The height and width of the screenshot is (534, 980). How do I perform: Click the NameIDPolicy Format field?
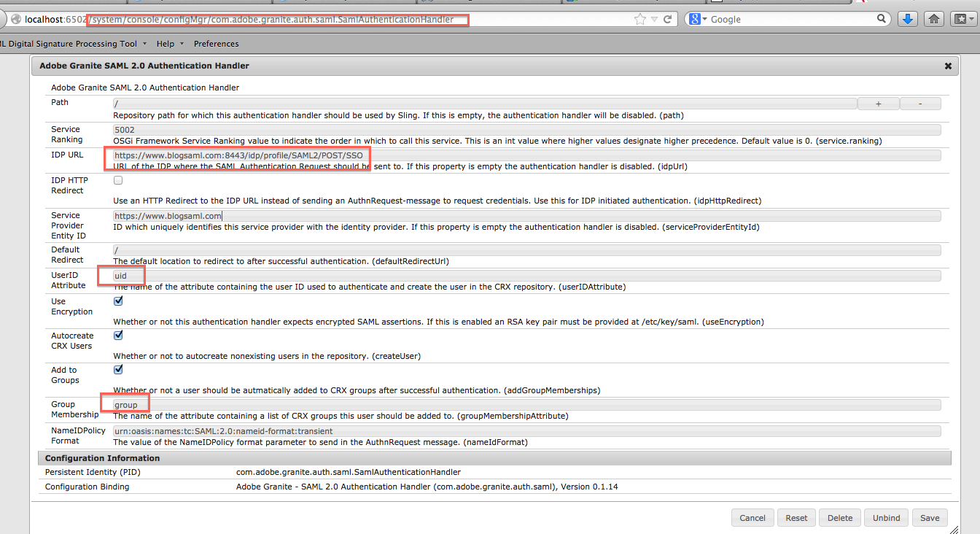tap(526, 431)
